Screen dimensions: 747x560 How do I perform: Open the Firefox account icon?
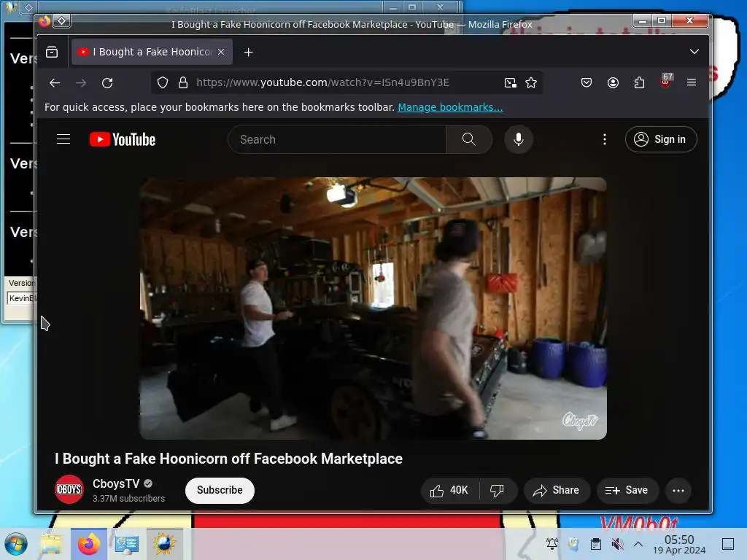(x=613, y=82)
